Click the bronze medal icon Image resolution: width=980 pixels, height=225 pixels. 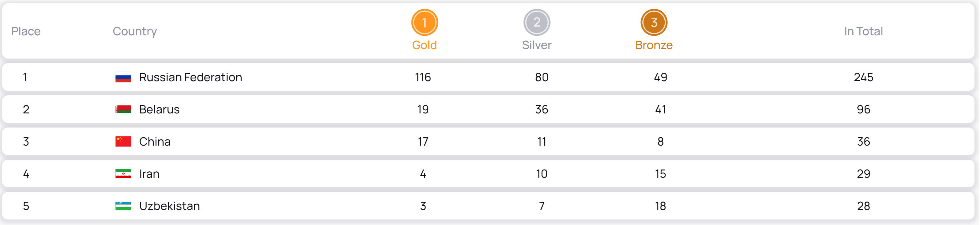tap(654, 22)
